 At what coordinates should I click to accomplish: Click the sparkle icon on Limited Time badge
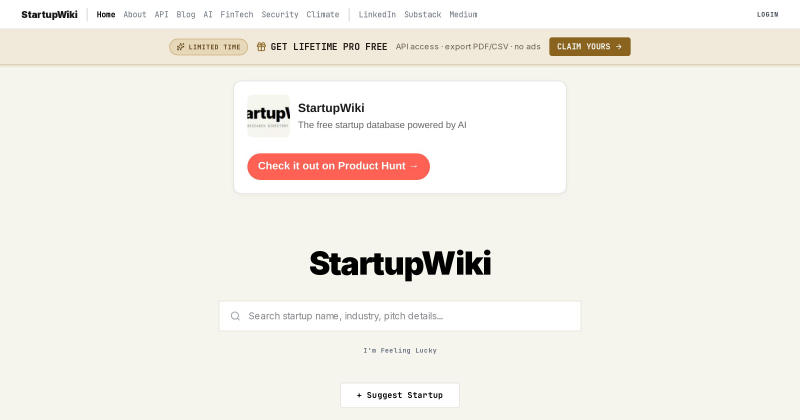coord(180,47)
